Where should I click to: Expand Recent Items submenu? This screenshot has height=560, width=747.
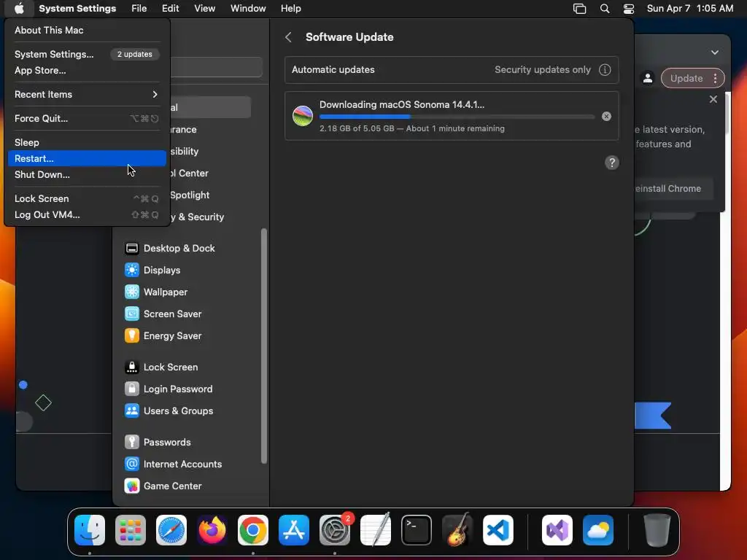(87, 94)
